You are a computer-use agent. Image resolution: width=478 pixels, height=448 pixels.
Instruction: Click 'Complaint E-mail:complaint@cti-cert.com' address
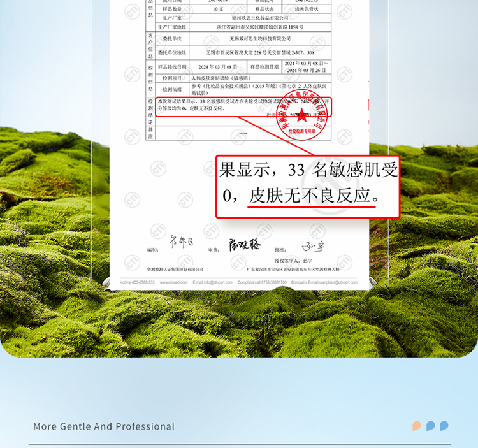(x=324, y=282)
